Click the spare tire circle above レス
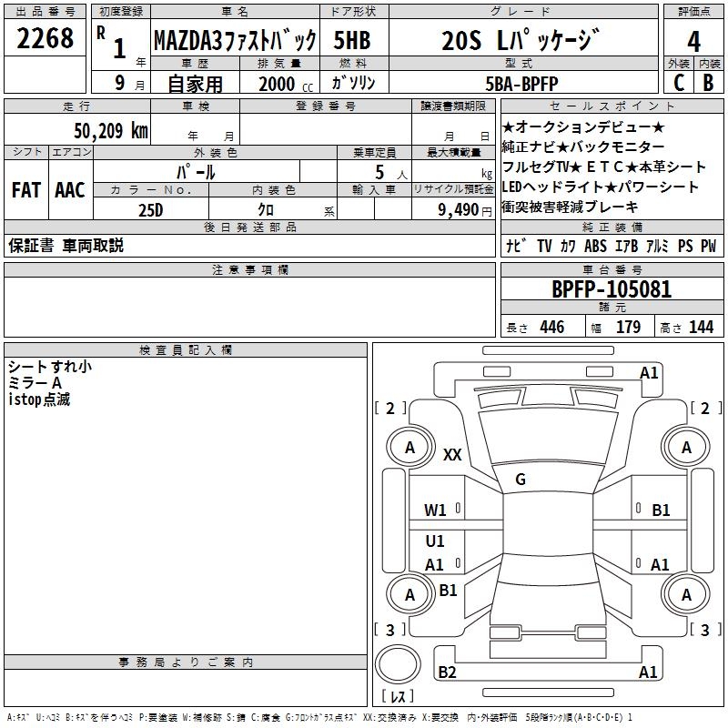This screenshot has width=728, height=728. 398,664
